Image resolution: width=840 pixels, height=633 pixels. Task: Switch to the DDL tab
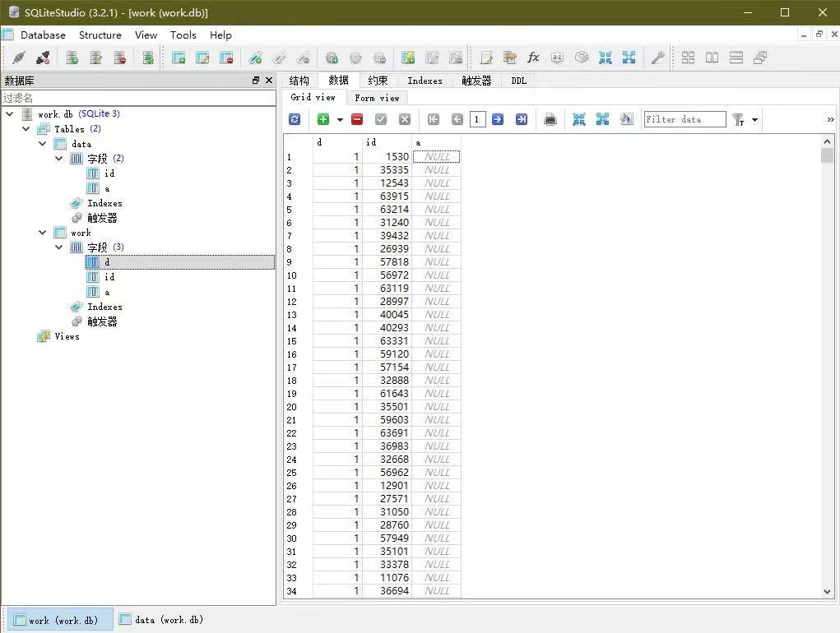(518, 81)
